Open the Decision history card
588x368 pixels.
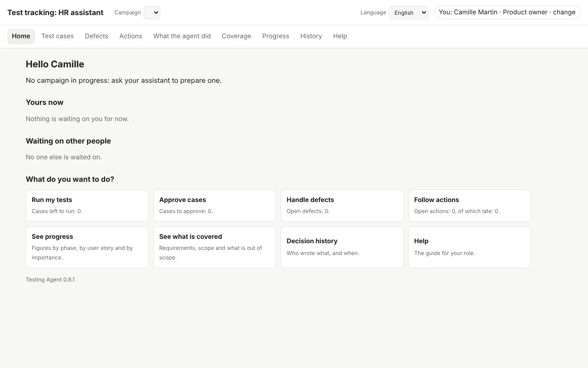[x=342, y=247]
